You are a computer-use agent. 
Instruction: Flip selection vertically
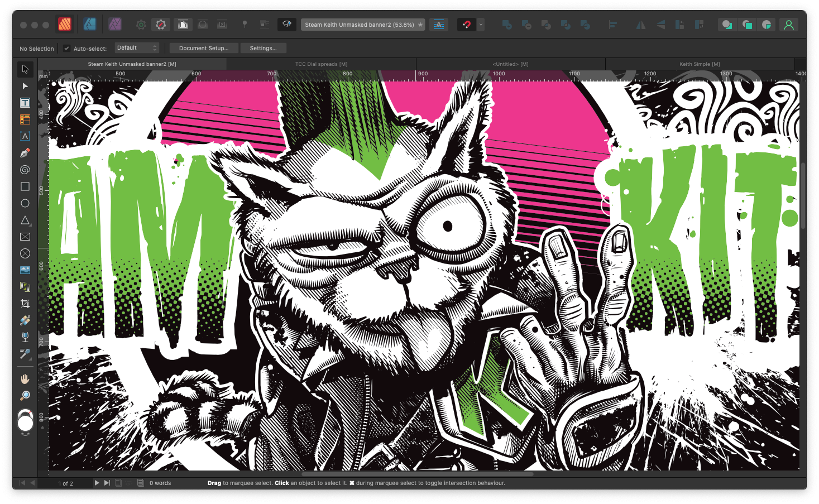[x=660, y=25]
